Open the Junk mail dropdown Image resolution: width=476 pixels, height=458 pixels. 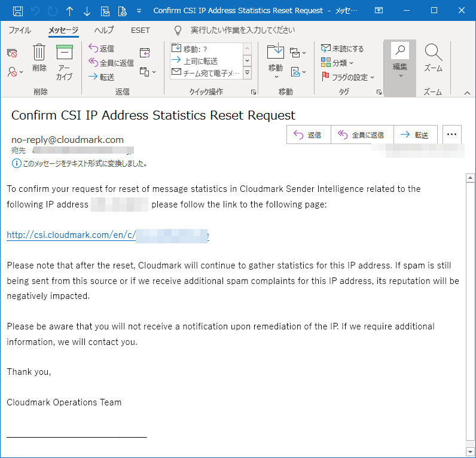coord(15,72)
